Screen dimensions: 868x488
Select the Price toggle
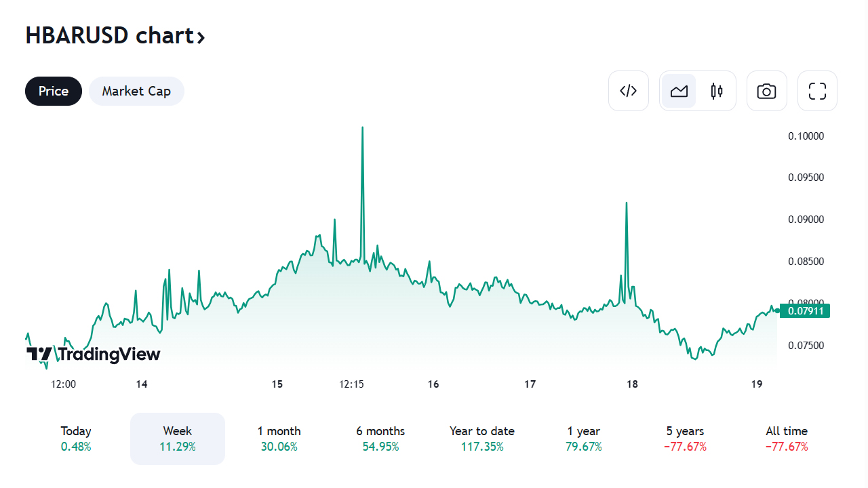point(54,91)
